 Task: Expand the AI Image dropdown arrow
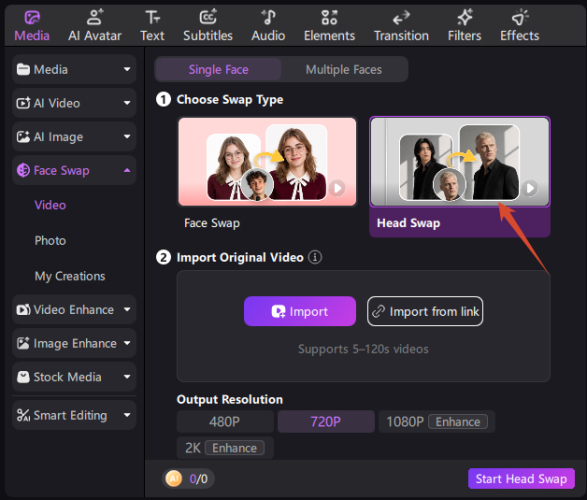point(127,137)
